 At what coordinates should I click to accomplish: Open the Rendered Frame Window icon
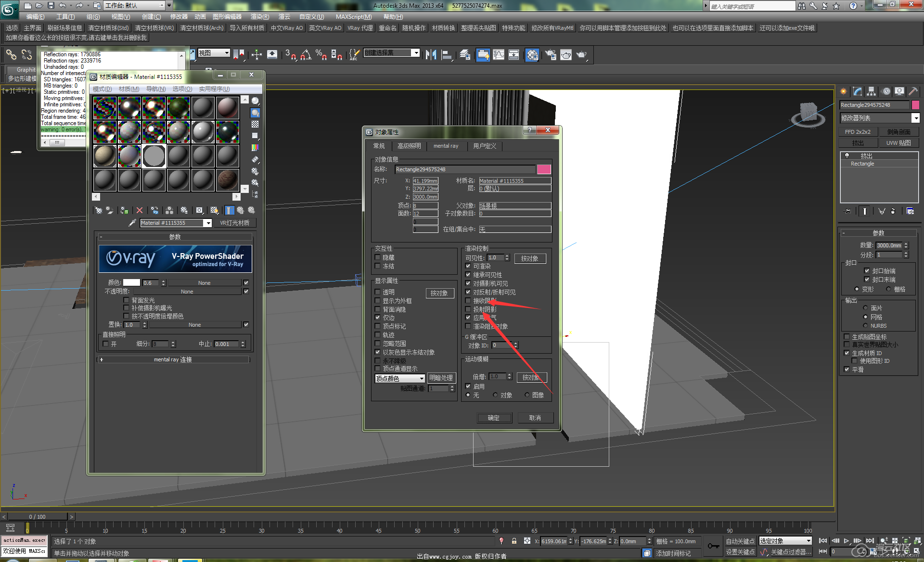point(566,55)
